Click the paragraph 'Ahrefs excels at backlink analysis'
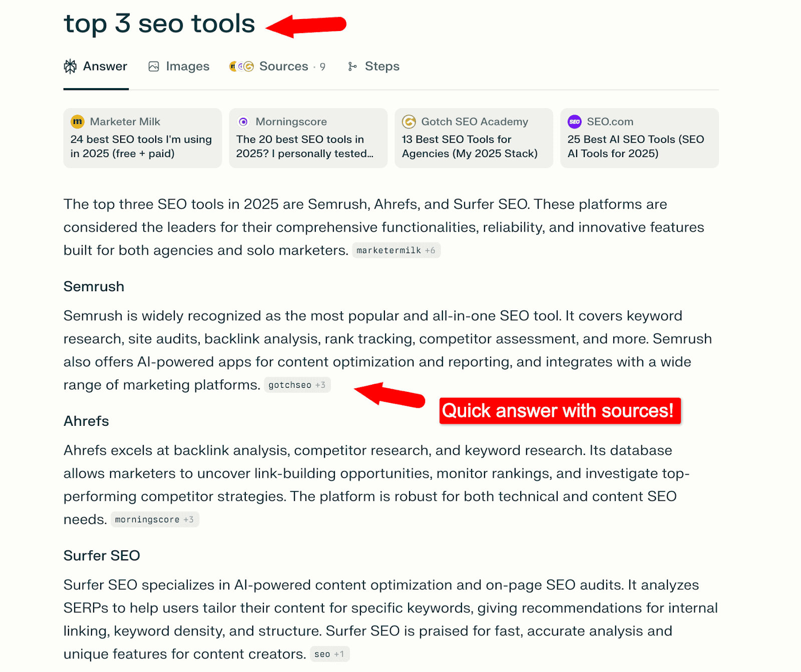The image size is (801, 672). (376, 485)
